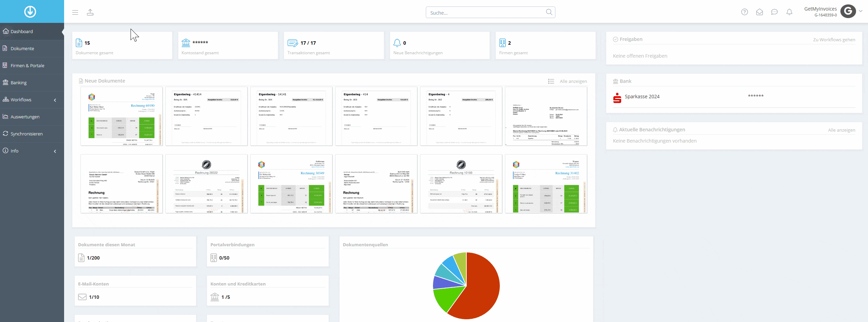The image size is (868, 322).
Task: Open the Rechnung 10160 thumbnail
Action: click(461, 184)
